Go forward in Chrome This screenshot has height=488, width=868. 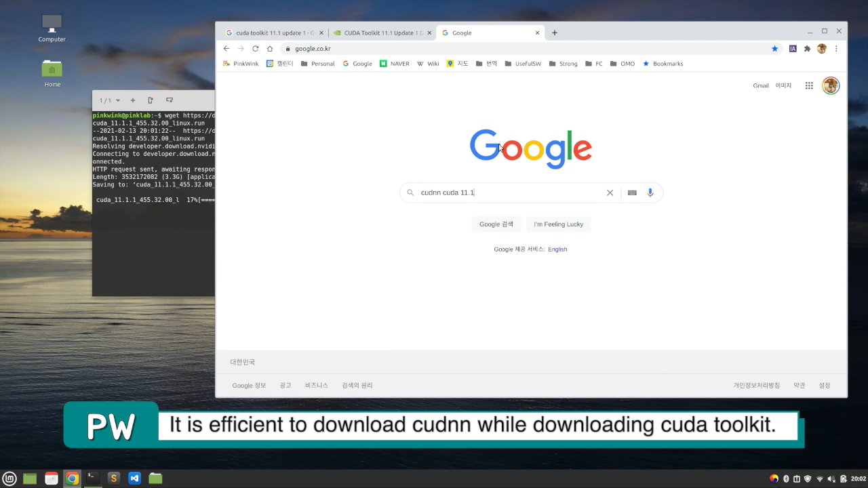241,49
